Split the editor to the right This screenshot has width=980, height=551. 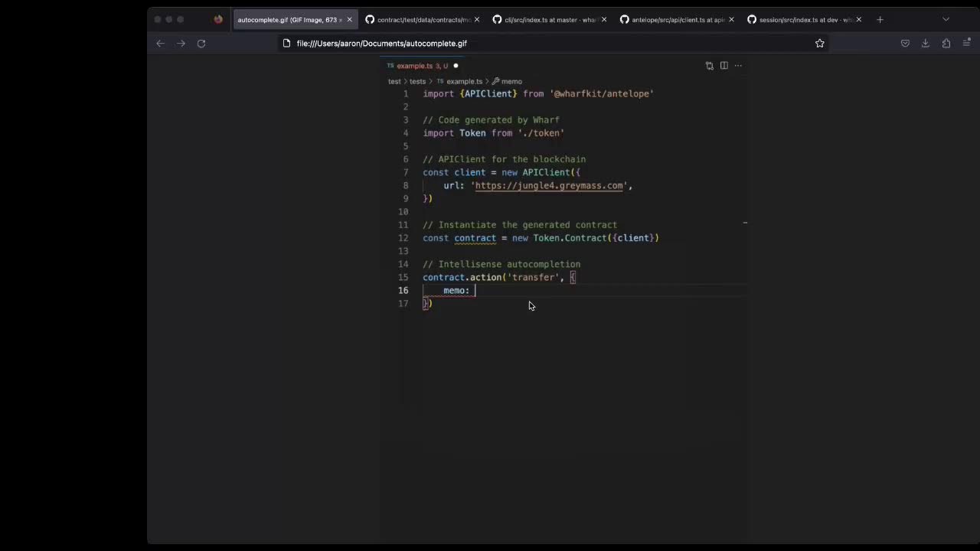click(724, 66)
